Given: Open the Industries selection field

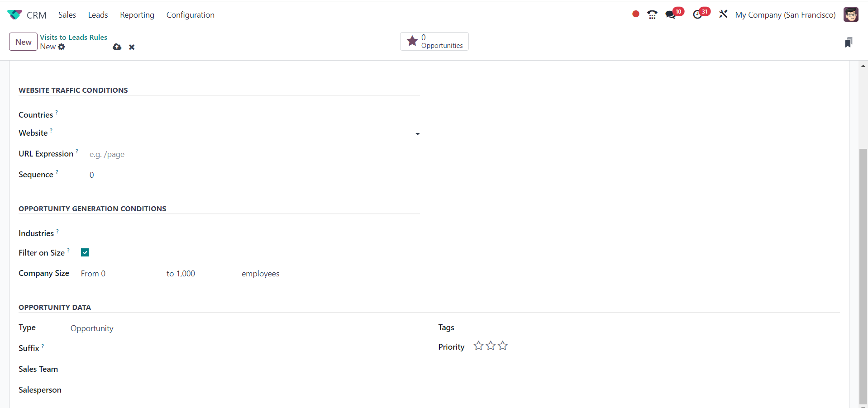Looking at the screenshot, I should [255, 233].
